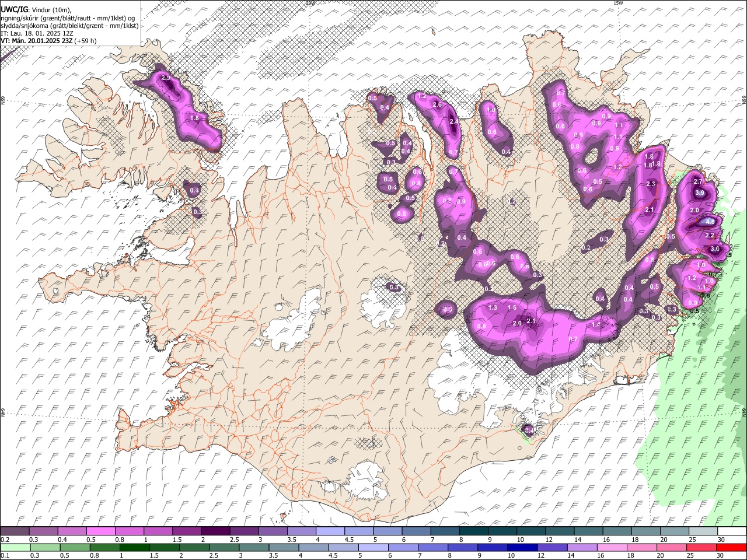Click the 2.2 value on the east coast
The width and height of the screenshot is (747, 560).
[710, 235]
